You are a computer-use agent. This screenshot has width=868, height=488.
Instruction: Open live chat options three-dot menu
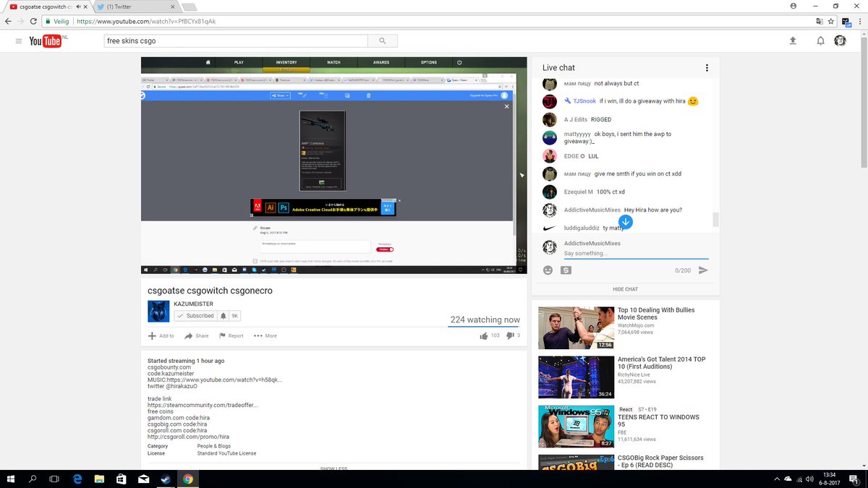[x=707, y=68]
